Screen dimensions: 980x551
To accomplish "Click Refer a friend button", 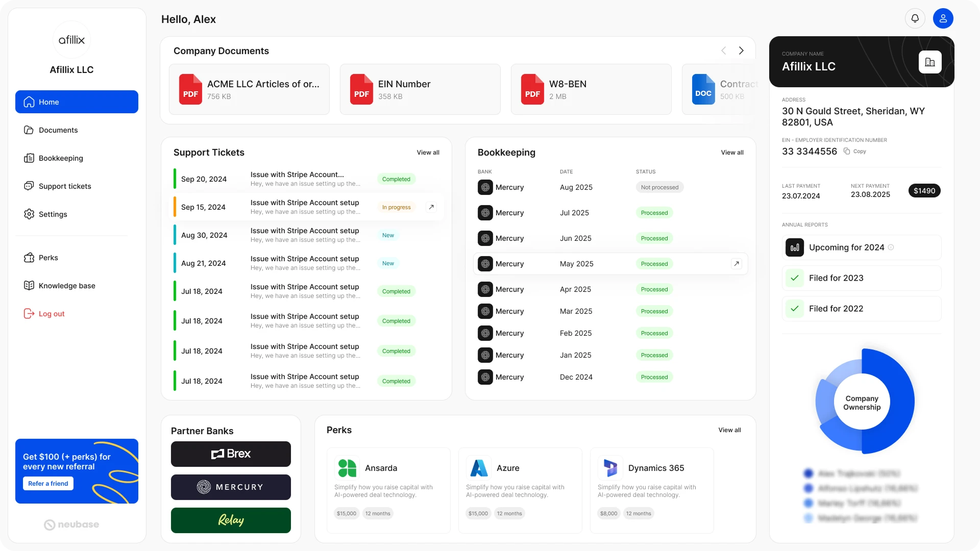I will [48, 484].
